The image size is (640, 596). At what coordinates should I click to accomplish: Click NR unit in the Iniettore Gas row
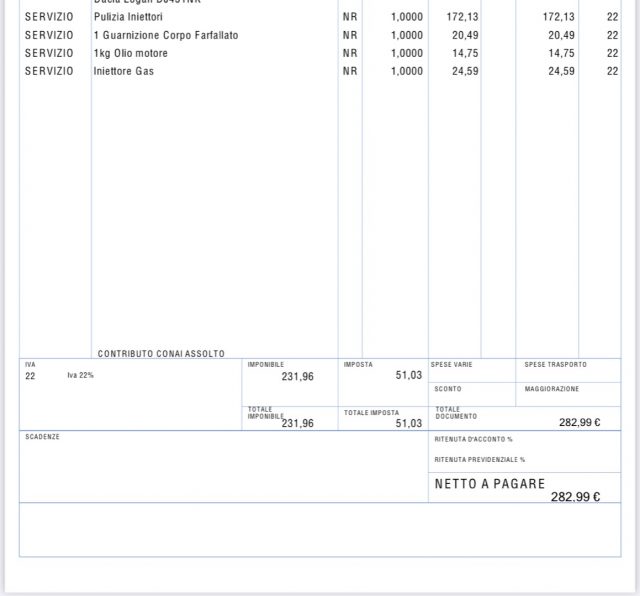pyautogui.click(x=350, y=71)
